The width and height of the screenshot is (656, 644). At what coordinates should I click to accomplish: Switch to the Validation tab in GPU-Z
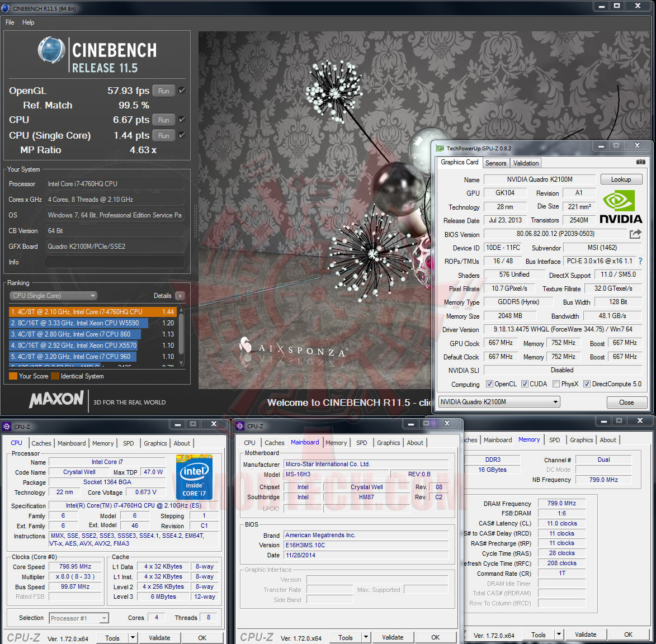click(x=526, y=163)
